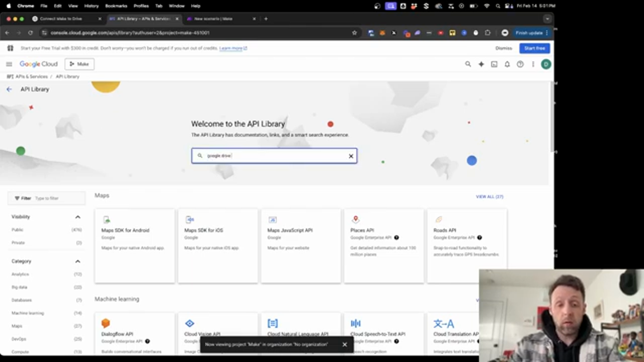Open Roads API card
The width and height of the screenshot is (644, 362).
[467, 246]
